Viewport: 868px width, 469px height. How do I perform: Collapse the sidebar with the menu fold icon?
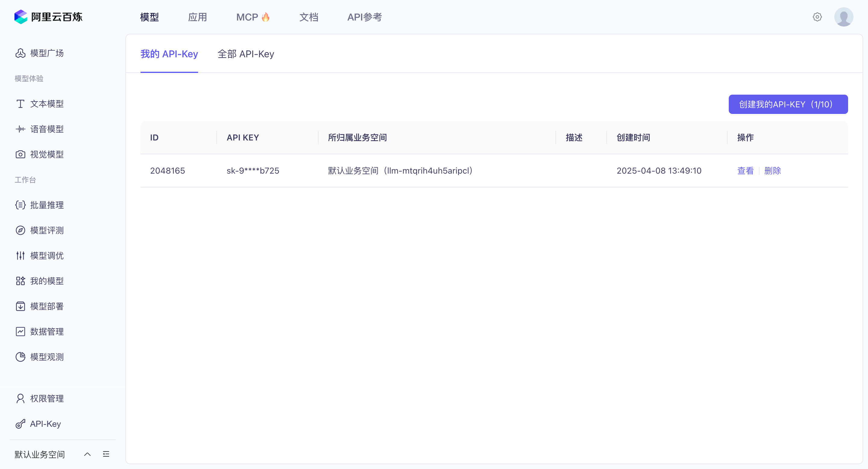(106, 454)
